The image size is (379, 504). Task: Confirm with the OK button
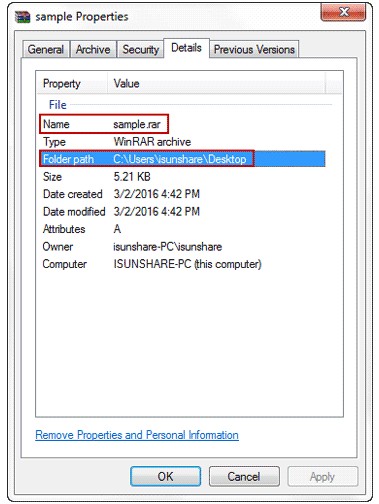tap(166, 476)
